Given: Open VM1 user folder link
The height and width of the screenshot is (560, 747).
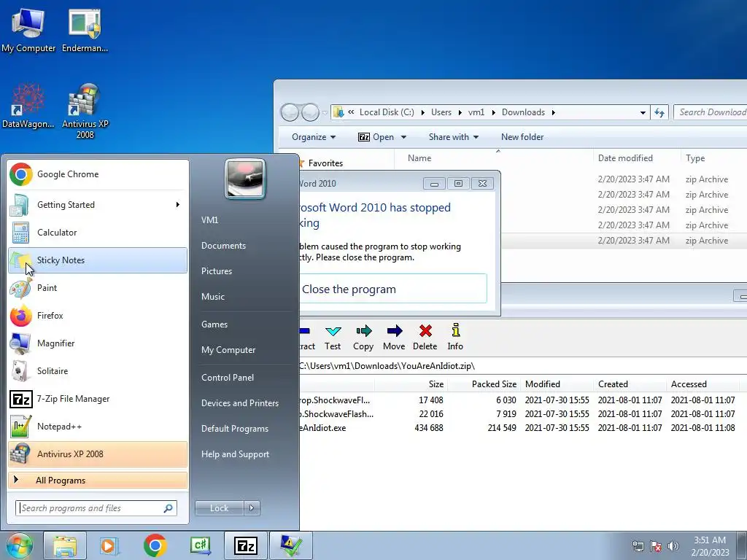Looking at the screenshot, I should click(209, 220).
